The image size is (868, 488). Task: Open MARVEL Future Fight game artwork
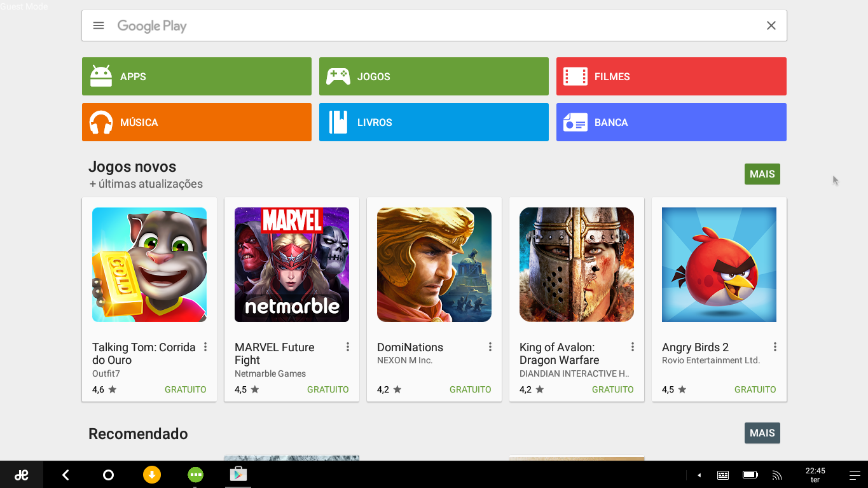(x=292, y=265)
